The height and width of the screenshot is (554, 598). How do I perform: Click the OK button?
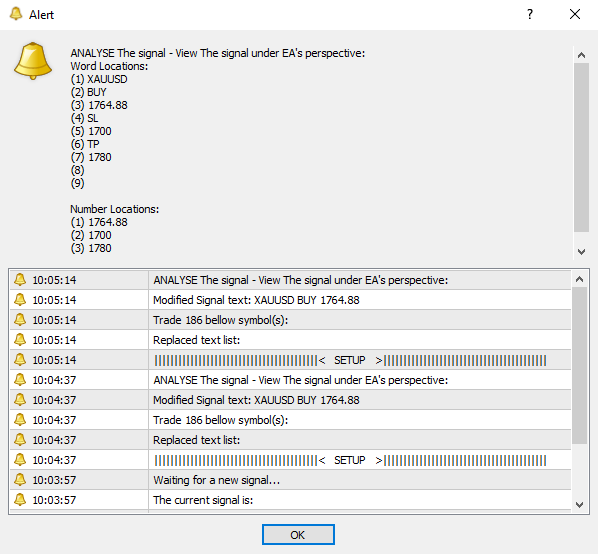(298, 535)
